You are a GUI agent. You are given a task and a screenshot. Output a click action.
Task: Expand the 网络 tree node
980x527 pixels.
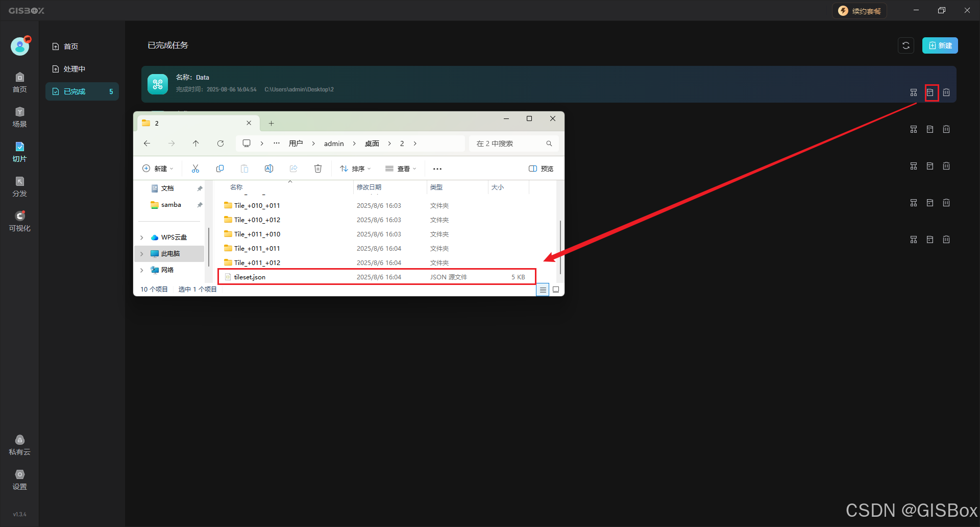tap(142, 270)
